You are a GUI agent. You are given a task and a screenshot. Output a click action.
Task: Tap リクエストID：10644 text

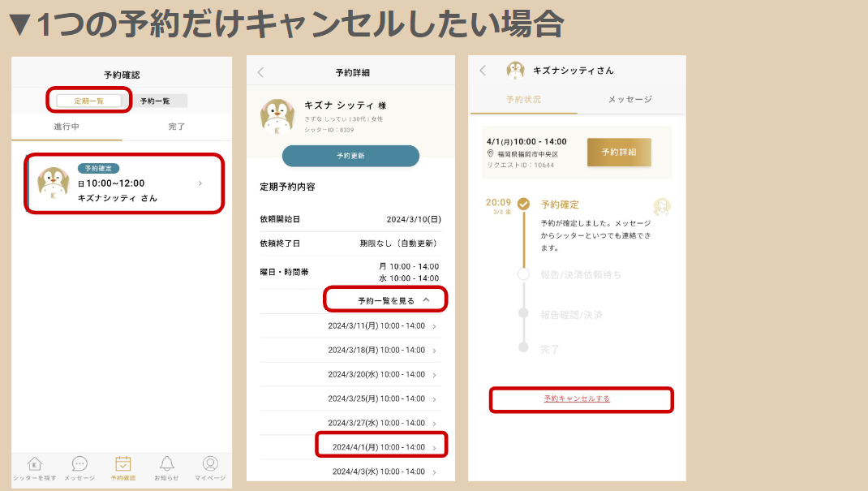pyautogui.click(x=520, y=165)
